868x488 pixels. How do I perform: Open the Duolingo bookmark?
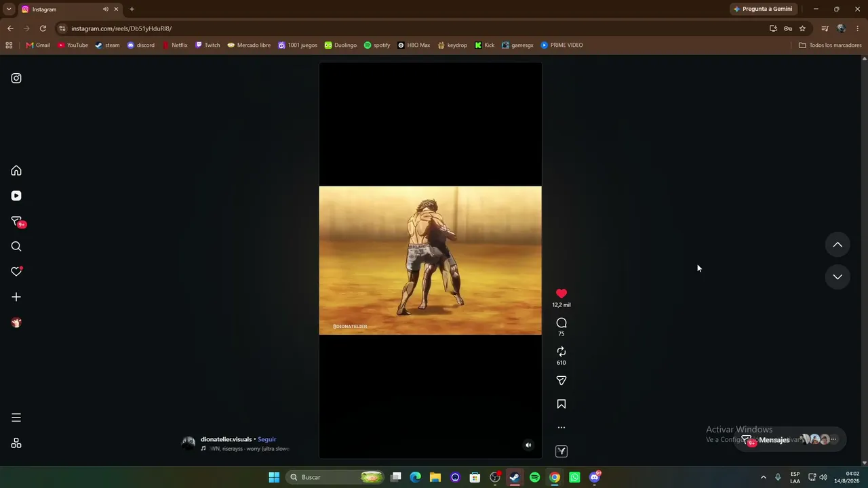tap(340, 45)
